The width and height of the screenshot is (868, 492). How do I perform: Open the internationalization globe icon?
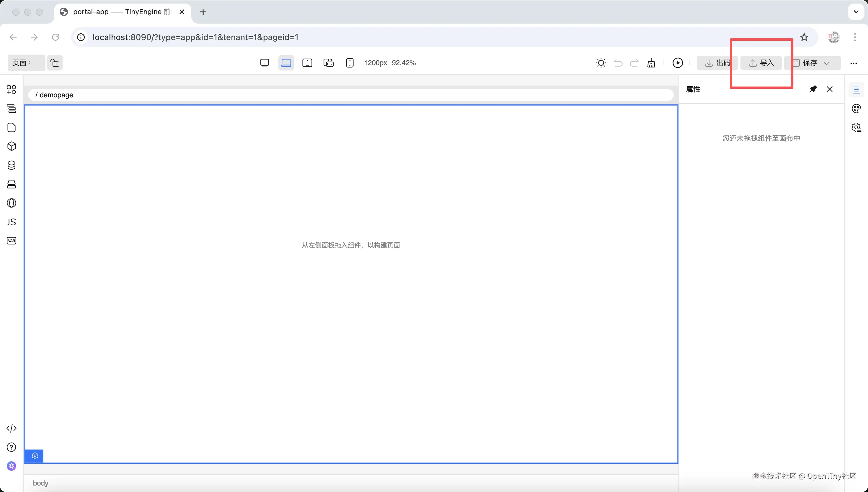[12, 203]
